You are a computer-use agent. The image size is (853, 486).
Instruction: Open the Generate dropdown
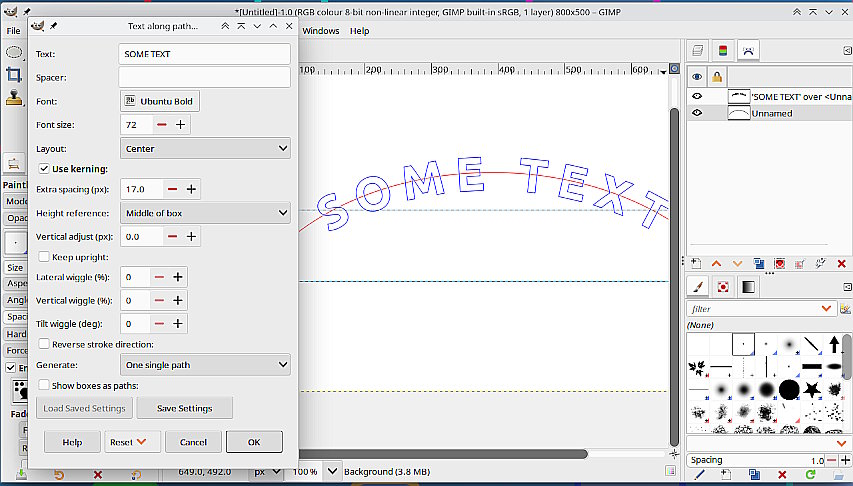tap(205, 365)
